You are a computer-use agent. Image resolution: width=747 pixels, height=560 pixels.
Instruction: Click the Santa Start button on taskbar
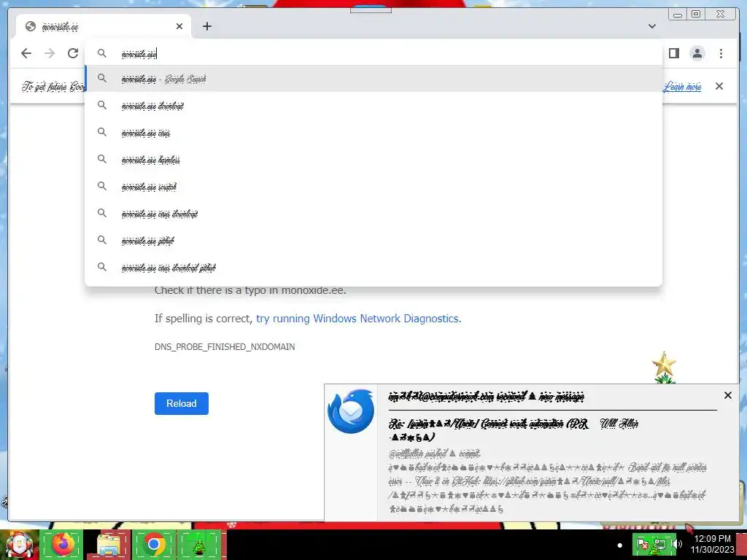tap(20, 544)
